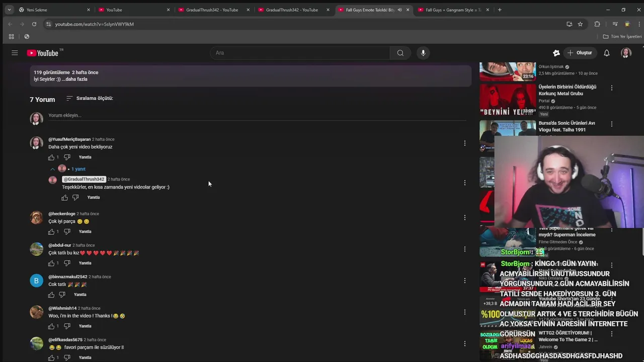
Task: Like the GradualThrush342 reply
Action: point(65,198)
